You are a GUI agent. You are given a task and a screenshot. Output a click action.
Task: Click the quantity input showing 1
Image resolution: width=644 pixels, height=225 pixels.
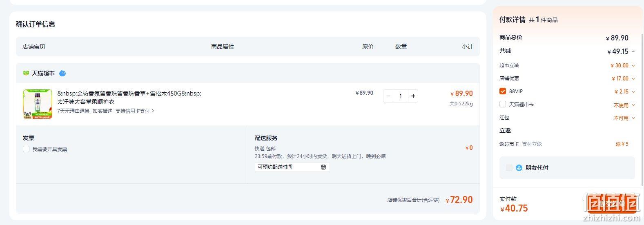pyautogui.click(x=401, y=96)
